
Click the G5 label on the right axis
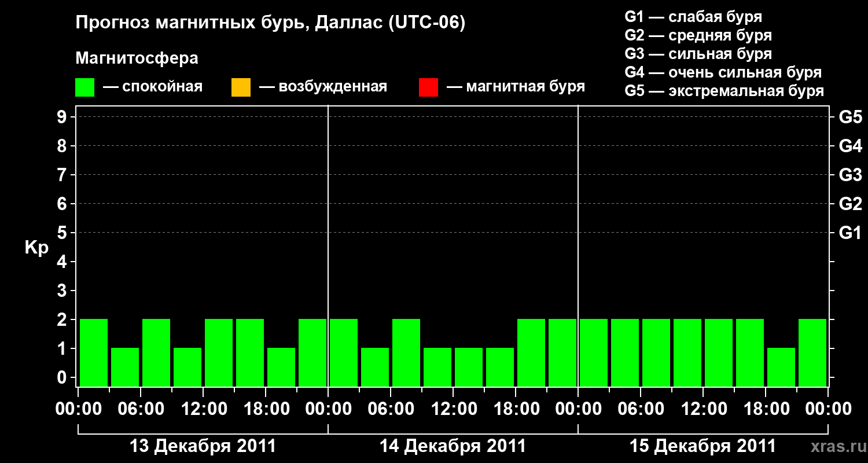[851, 117]
